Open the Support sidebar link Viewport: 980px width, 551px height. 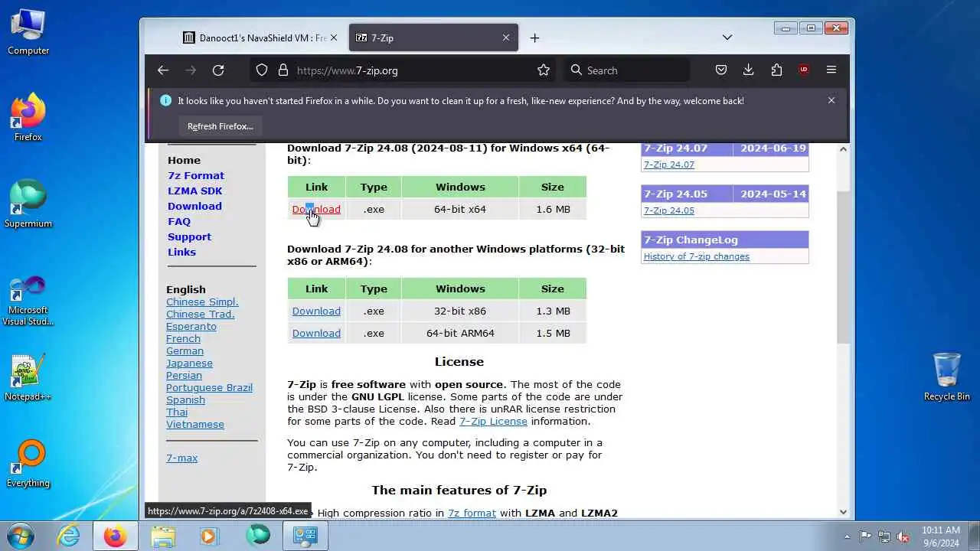(x=189, y=236)
